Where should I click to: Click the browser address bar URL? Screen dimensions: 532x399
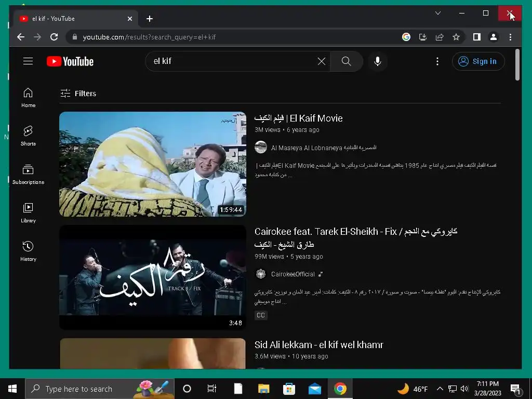tap(149, 37)
